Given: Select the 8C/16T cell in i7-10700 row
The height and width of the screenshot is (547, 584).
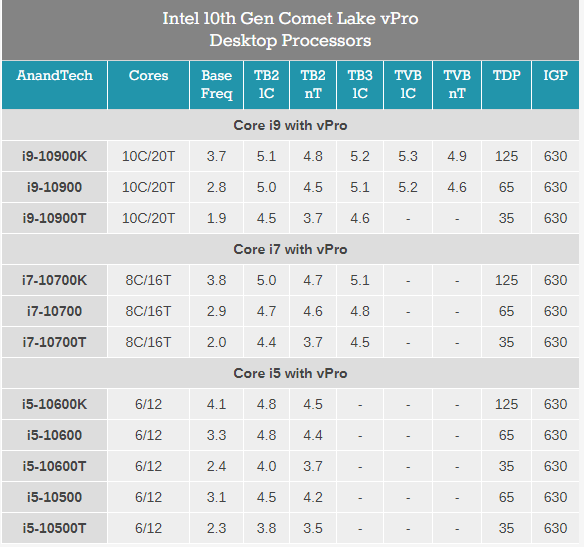Looking at the screenshot, I should click(x=148, y=311).
